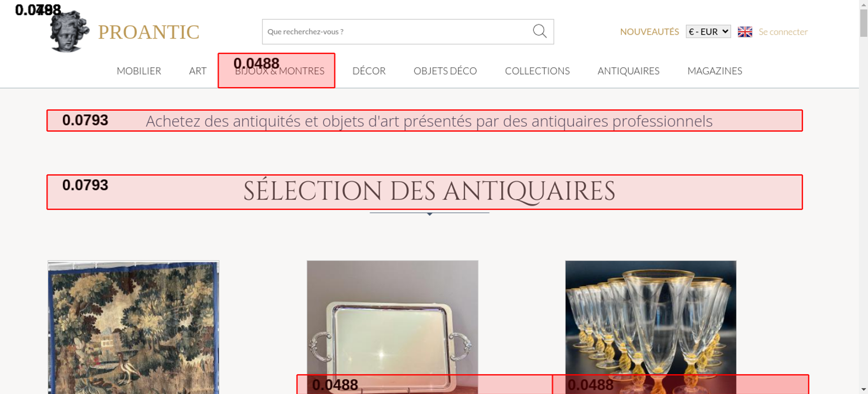This screenshot has height=394, width=868.
Task: Open the antique tapestry thumbnail
Action: click(133, 325)
